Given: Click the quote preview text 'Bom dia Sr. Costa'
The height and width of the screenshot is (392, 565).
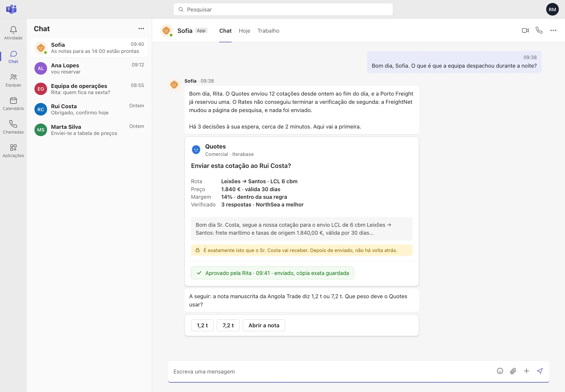Looking at the screenshot, I should coord(302,229).
